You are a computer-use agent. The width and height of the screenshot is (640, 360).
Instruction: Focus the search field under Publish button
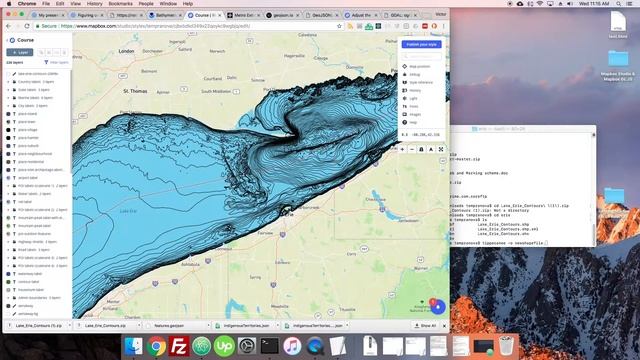point(421,56)
